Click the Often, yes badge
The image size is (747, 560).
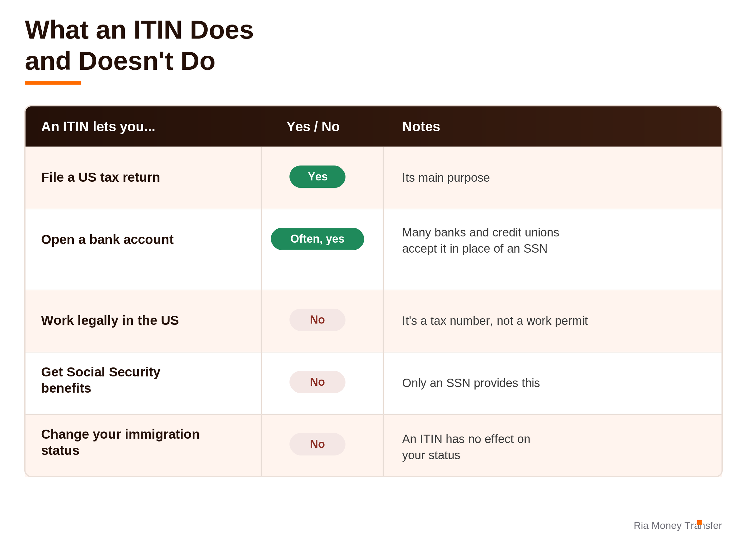coord(317,239)
